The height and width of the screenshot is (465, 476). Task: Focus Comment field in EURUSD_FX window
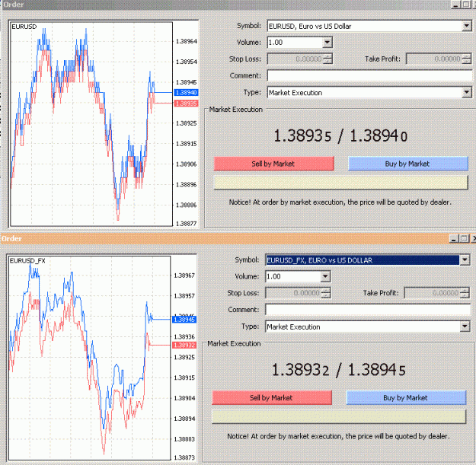pyautogui.click(x=368, y=310)
